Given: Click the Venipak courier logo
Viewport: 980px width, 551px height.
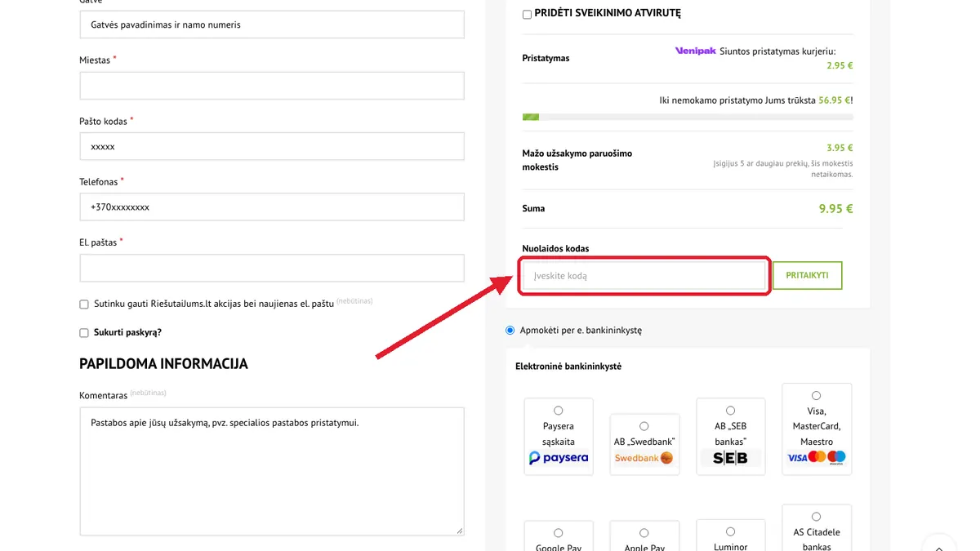Looking at the screenshot, I should click(696, 51).
